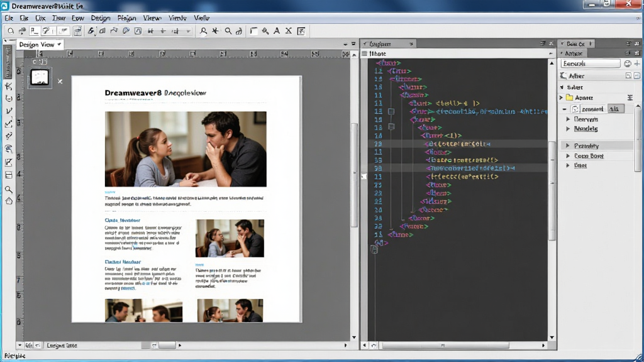This screenshot has height=362, width=644.
Task: Expand the Apnee folder
Action: (x=561, y=97)
